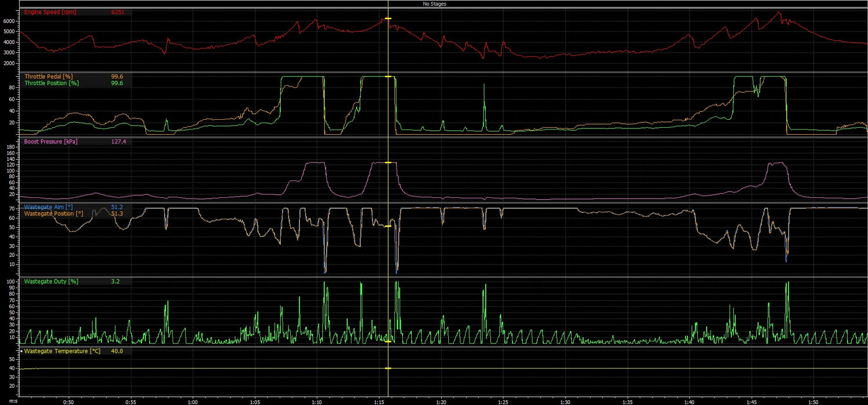Click the cursor marker on Wastegate Position trace
868x405 pixels.
tap(387, 226)
